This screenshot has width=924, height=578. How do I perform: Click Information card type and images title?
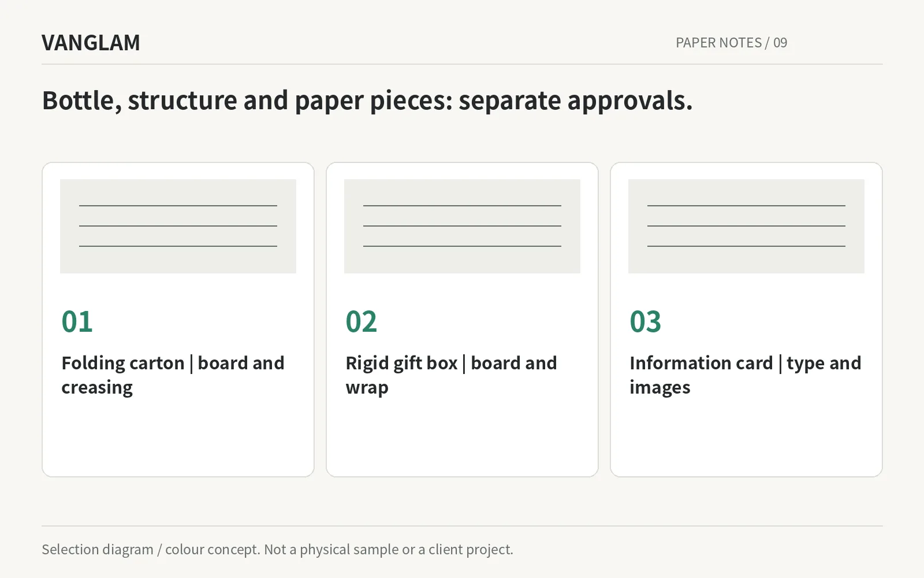click(745, 375)
